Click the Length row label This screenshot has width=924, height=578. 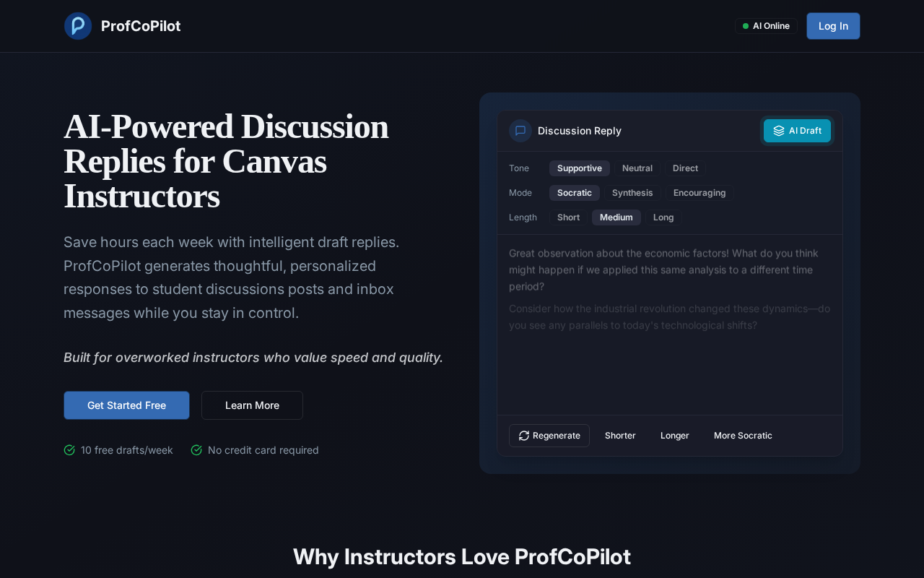click(523, 217)
